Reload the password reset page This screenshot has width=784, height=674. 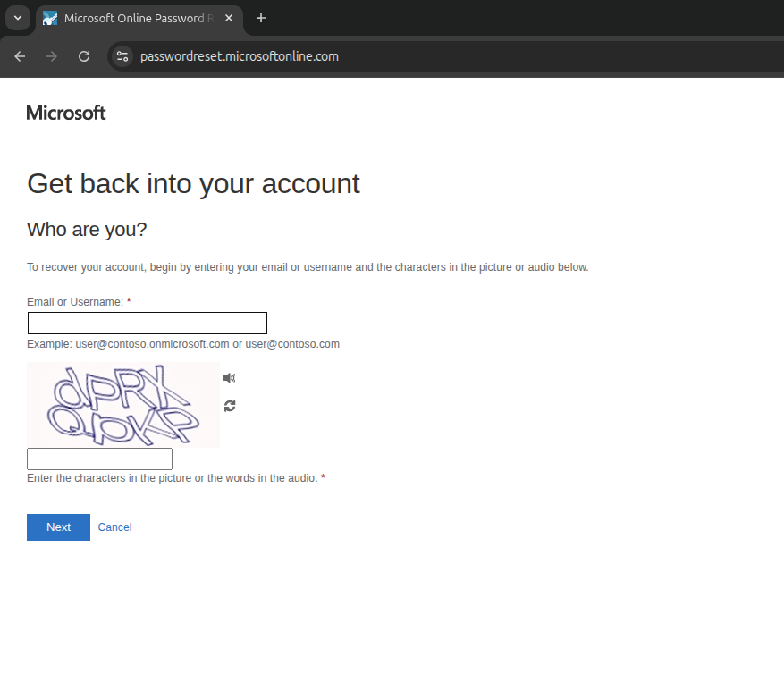[x=84, y=56]
